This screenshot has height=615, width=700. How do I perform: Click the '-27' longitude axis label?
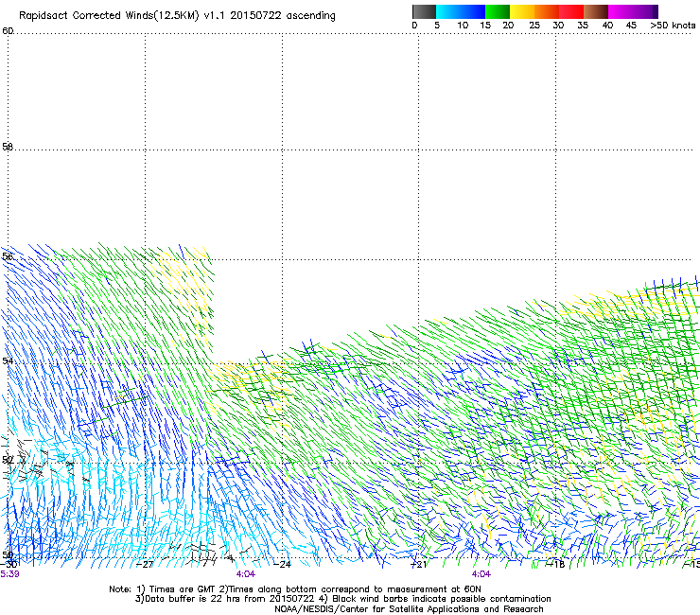(x=145, y=564)
